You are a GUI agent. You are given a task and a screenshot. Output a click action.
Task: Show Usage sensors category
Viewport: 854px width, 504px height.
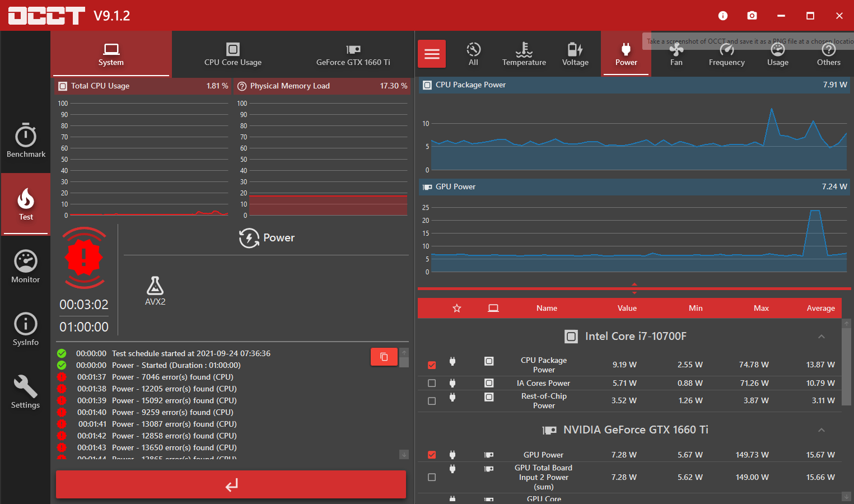coord(778,54)
